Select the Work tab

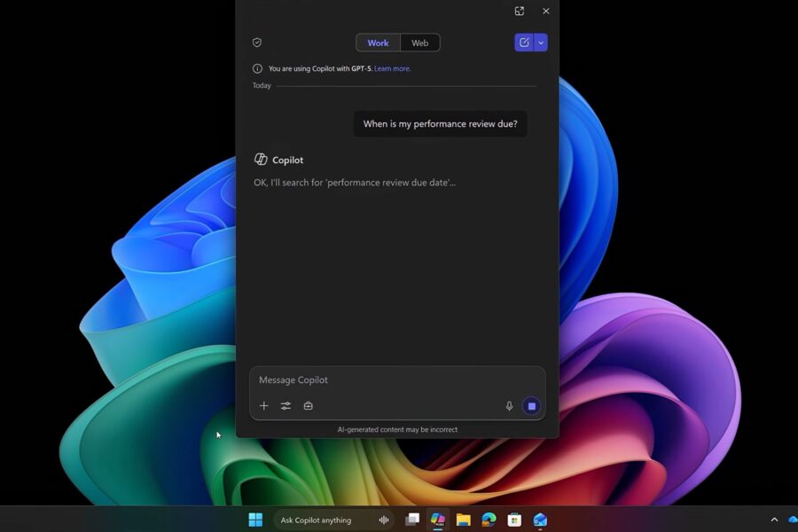coord(378,43)
